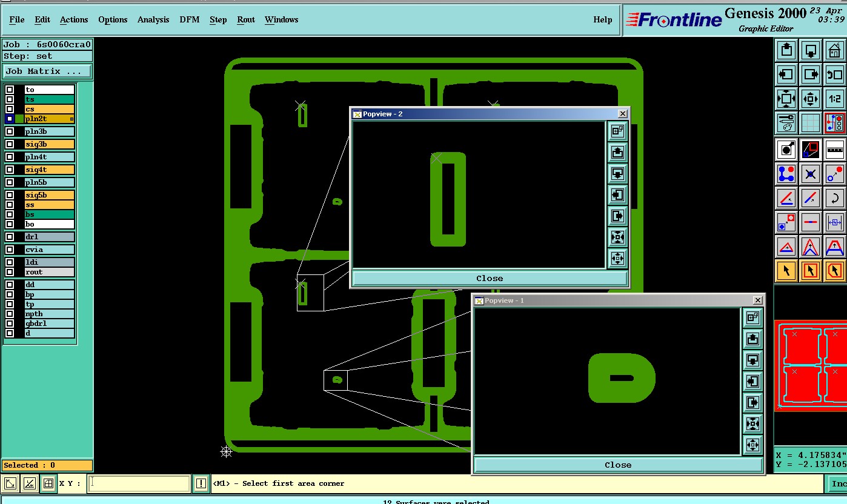Toggle the sig3b layer checkbox
The width and height of the screenshot is (847, 504).
tap(10, 144)
